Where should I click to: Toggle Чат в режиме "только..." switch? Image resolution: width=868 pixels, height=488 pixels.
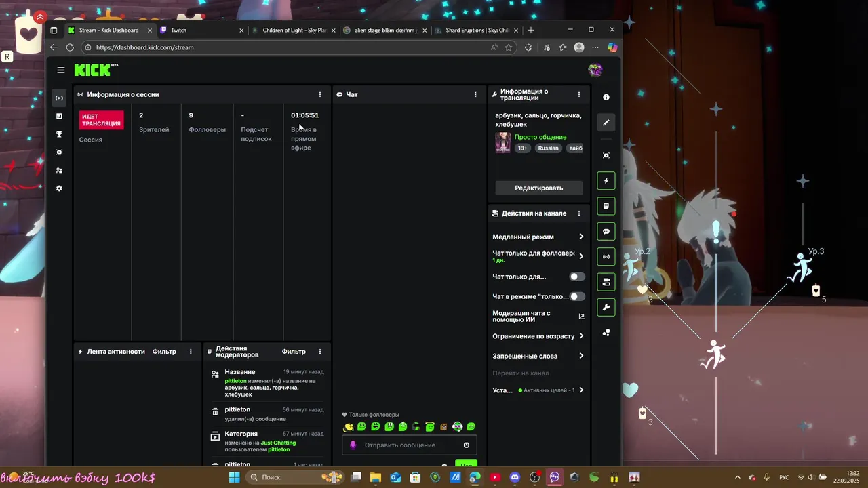(x=577, y=296)
